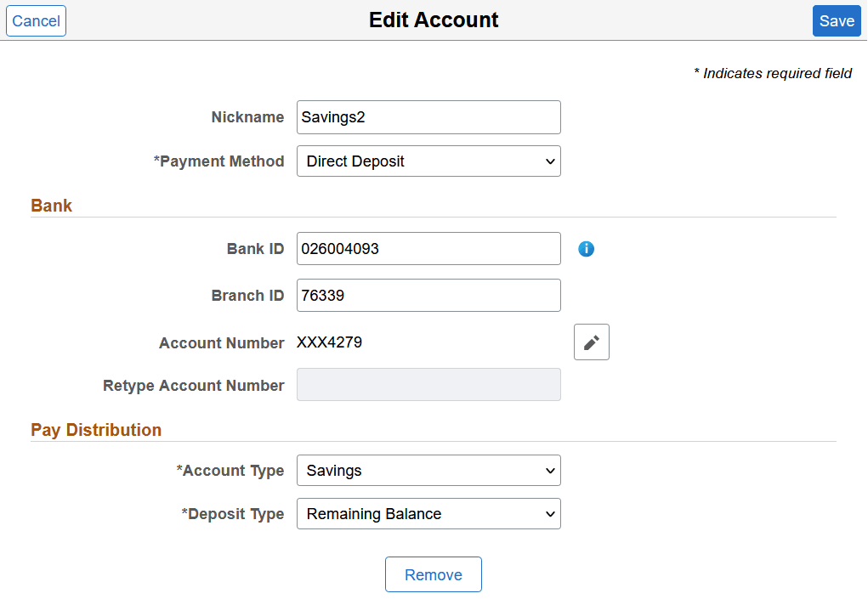868x599 pixels.
Task: Open the Deposit Type dropdown
Action: coord(428,513)
